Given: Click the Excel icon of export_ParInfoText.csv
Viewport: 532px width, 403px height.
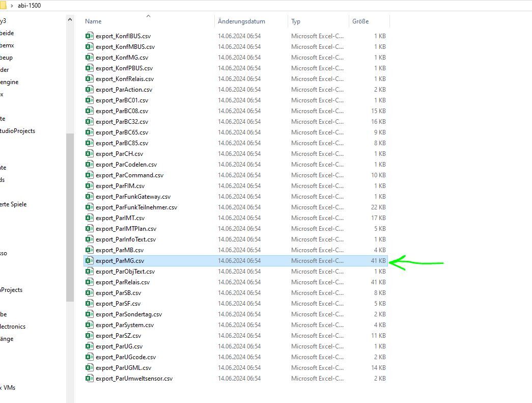Looking at the screenshot, I should click(89, 239).
